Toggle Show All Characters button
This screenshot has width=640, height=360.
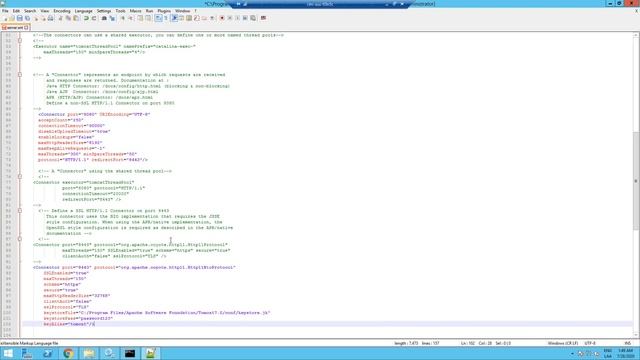[166, 18]
